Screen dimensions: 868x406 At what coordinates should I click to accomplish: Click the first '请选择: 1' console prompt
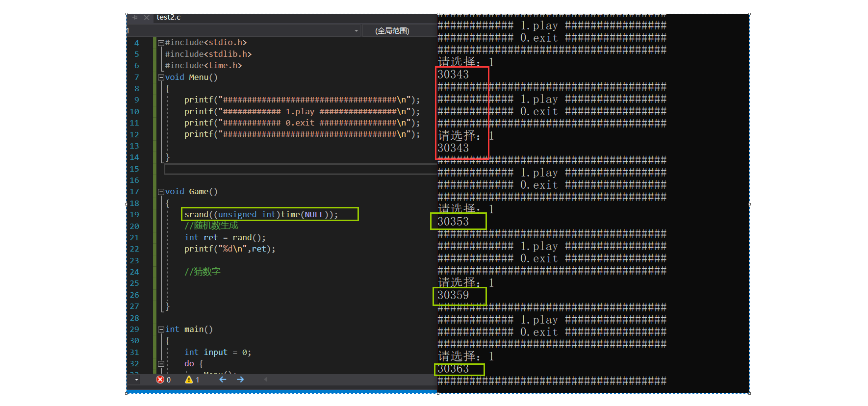pos(466,62)
